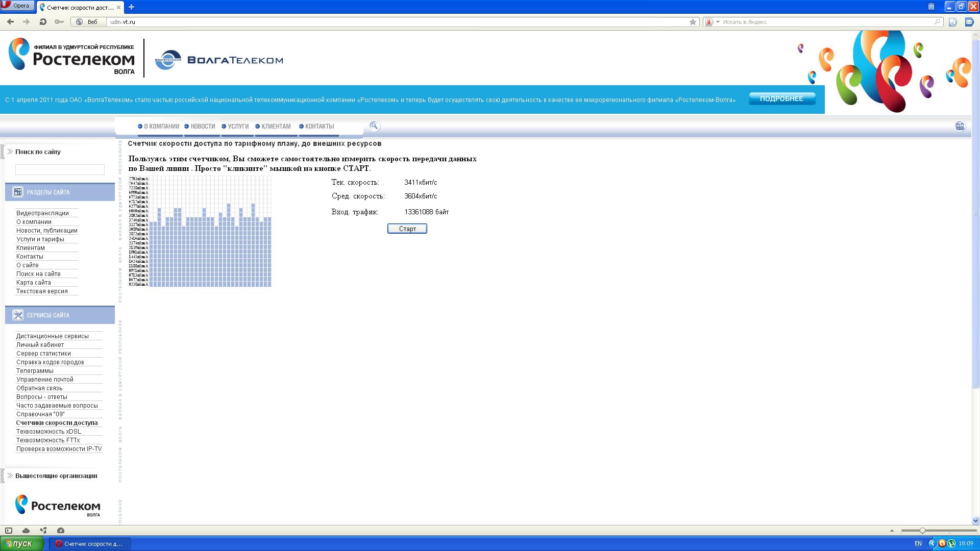Open the Видеотрансляции link
This screenshot has width=980, height=551.
pos(42,213)
